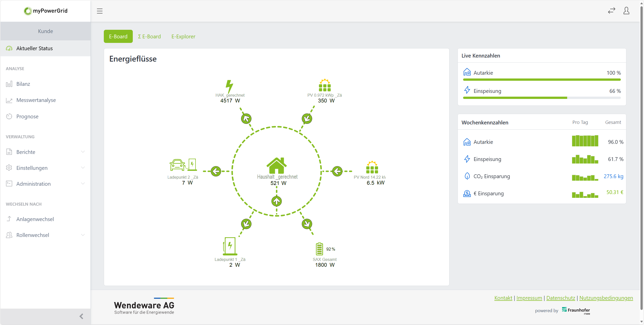Viewport: 644px width, 325px height.
Task: Click the swap arrows icon in header
Action: [x=611, y=11]
